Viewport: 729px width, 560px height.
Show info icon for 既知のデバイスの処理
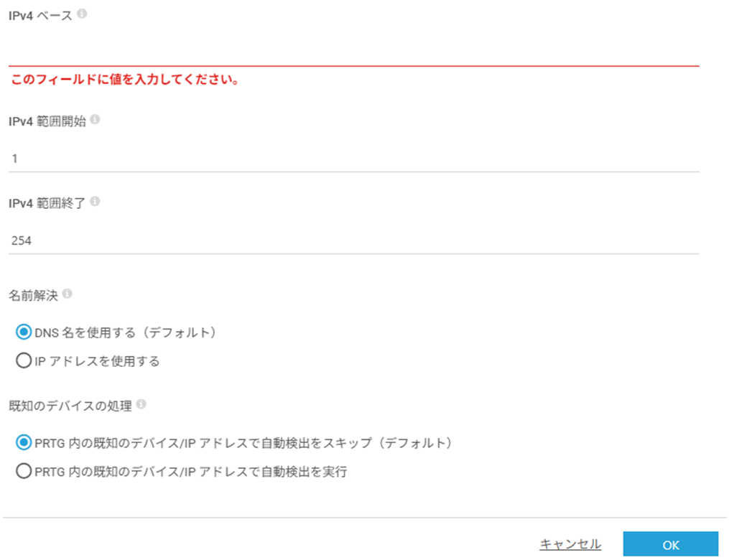141,405
